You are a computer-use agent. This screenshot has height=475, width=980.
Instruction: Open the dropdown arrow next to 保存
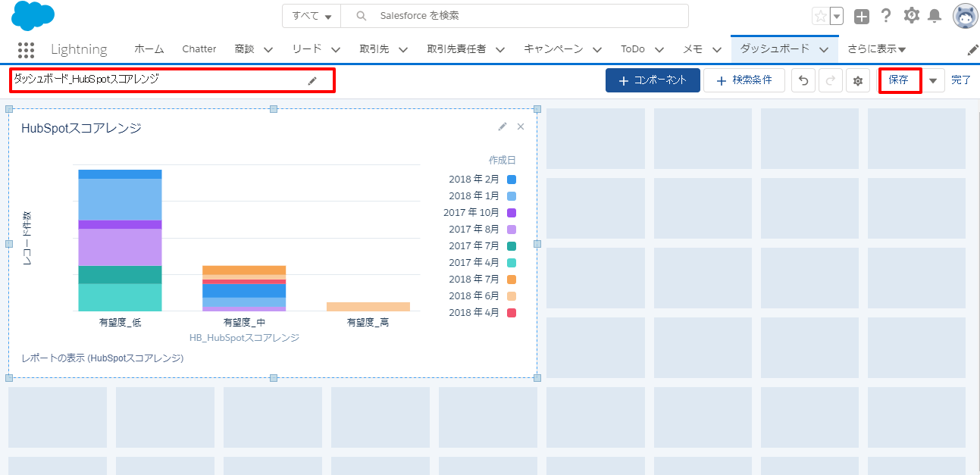point(933,80)
